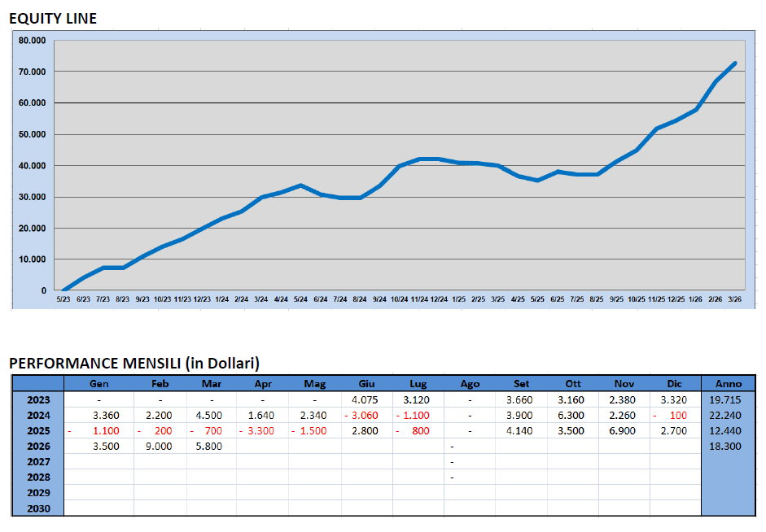Click the 40.000 y-axis label
This screenshot has height=532, width=766.
(32, 166)
